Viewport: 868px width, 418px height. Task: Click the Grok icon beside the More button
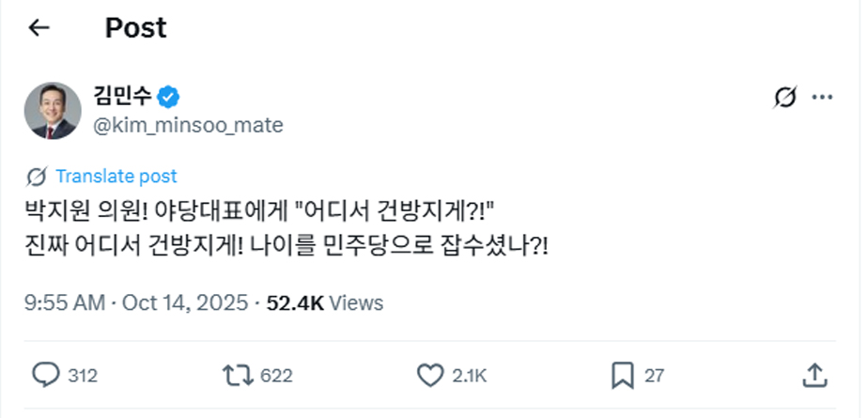click(x=784, y=97)
